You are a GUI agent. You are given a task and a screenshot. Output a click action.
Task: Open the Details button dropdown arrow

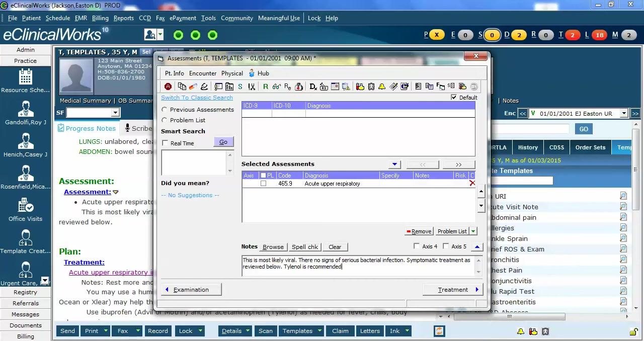[248, 331]
